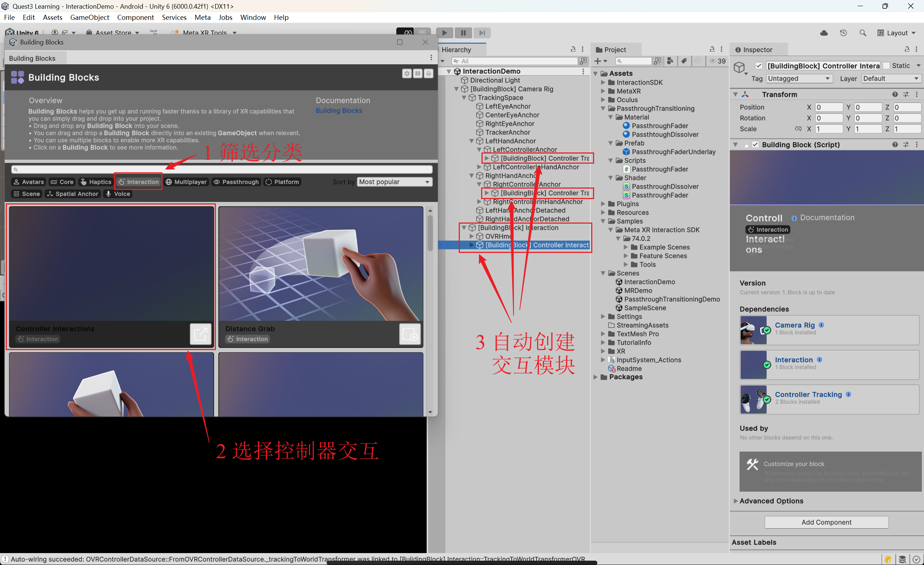
Task: Click Project search by type icon
Action: pos(670,61)
